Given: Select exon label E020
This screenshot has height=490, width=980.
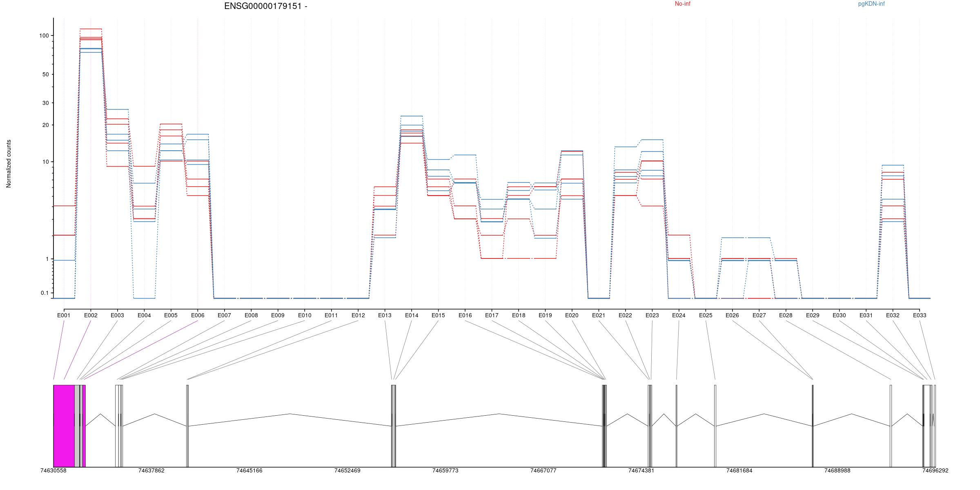Looking at the screenshot, I should (572, 315).
